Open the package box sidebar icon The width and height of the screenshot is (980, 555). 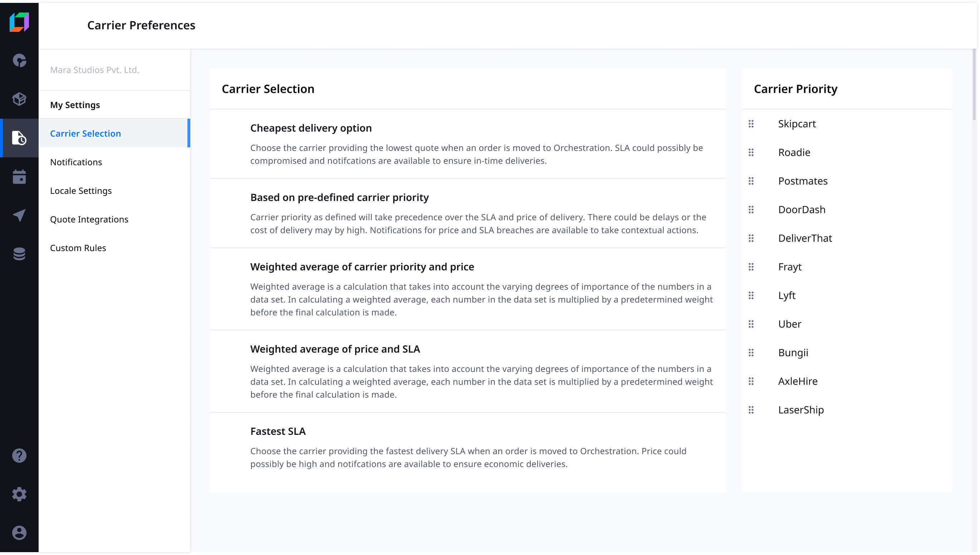[19, 99]
